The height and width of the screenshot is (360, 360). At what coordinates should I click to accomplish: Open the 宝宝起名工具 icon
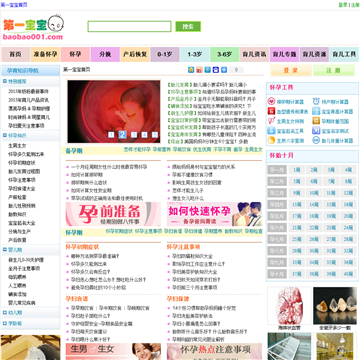click(271, 131)
